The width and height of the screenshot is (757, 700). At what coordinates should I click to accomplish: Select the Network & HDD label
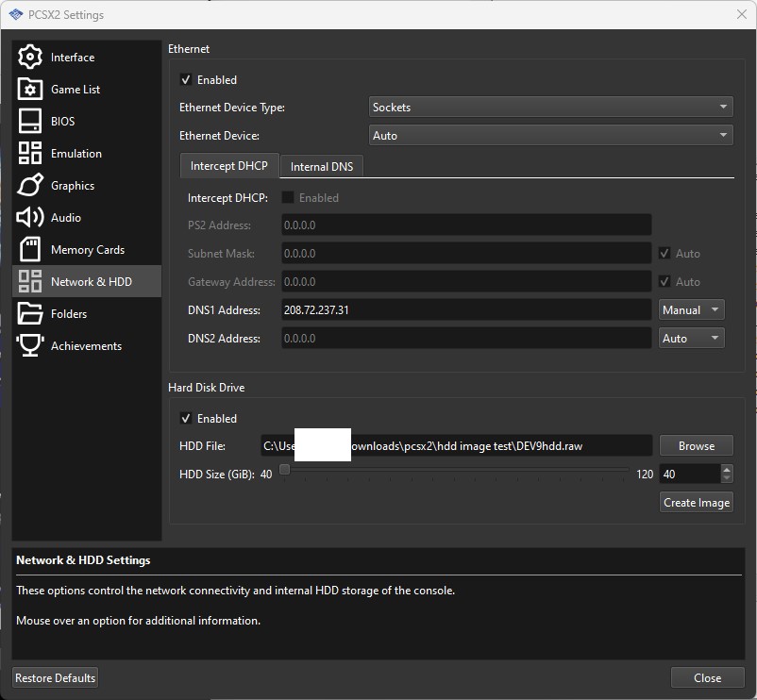coord(92,282)
